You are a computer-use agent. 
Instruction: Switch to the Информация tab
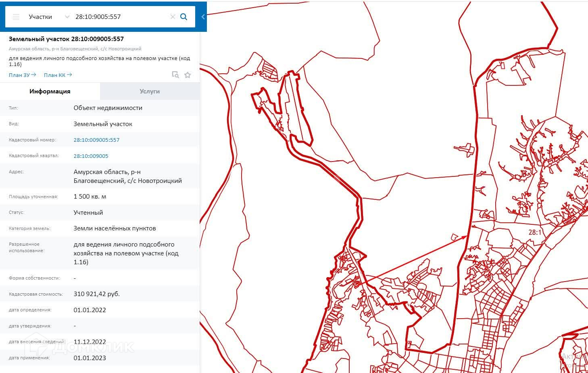click(x=50, y=91)
